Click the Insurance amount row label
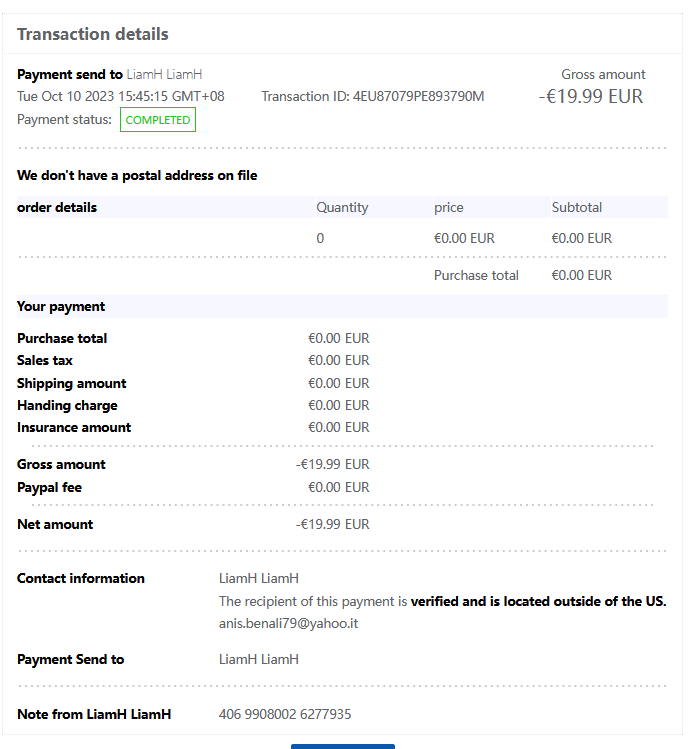694x749 pixels. [74, 427]
